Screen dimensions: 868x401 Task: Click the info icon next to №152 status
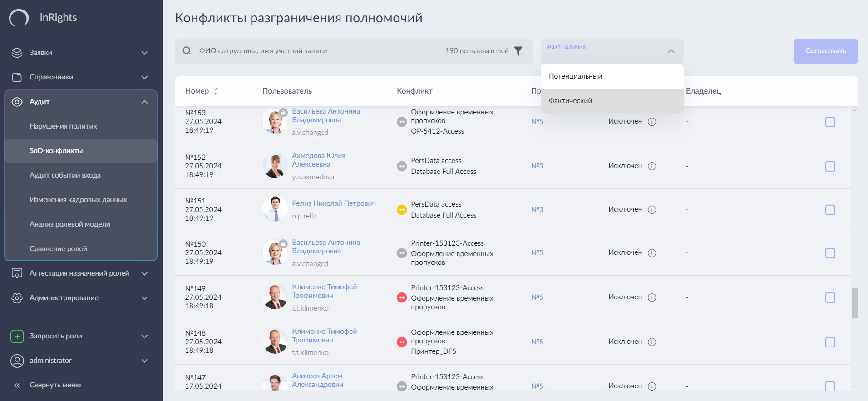click(652, 166)
